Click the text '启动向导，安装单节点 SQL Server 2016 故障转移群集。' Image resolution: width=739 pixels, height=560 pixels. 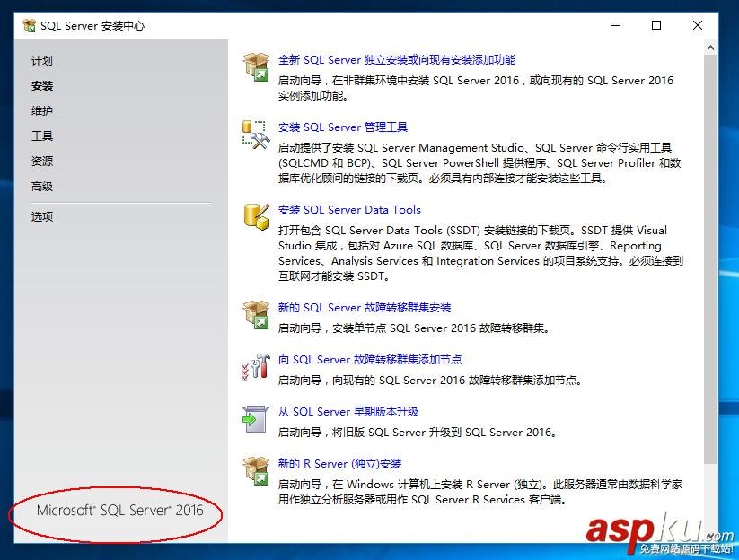click(x=414, y=328)
